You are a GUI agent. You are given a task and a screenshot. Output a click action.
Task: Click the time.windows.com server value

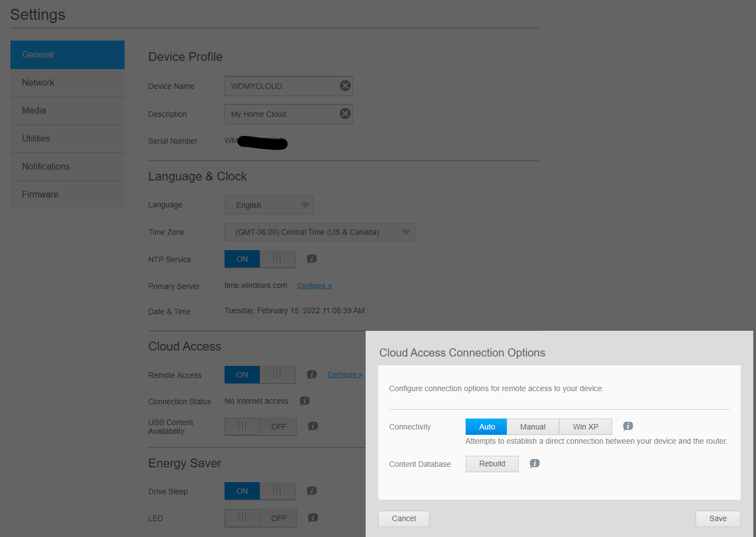256,285
